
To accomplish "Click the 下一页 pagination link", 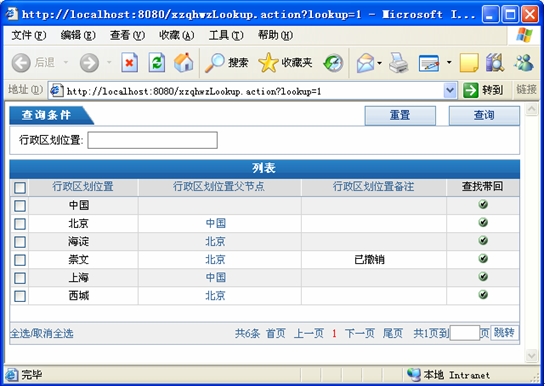I will (360, 334).
